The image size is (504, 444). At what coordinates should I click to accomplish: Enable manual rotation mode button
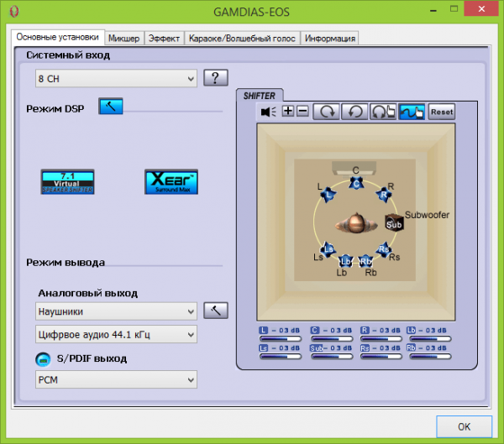383,112
